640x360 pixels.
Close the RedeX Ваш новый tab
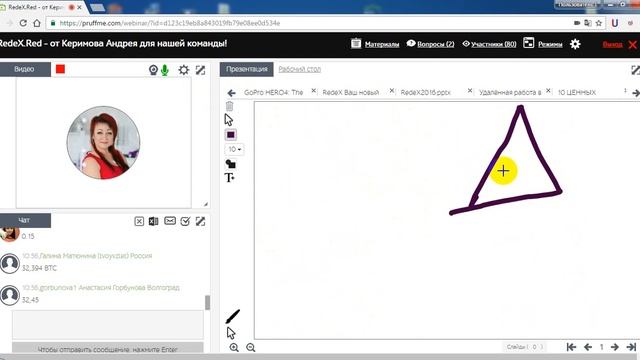(392, 91)
